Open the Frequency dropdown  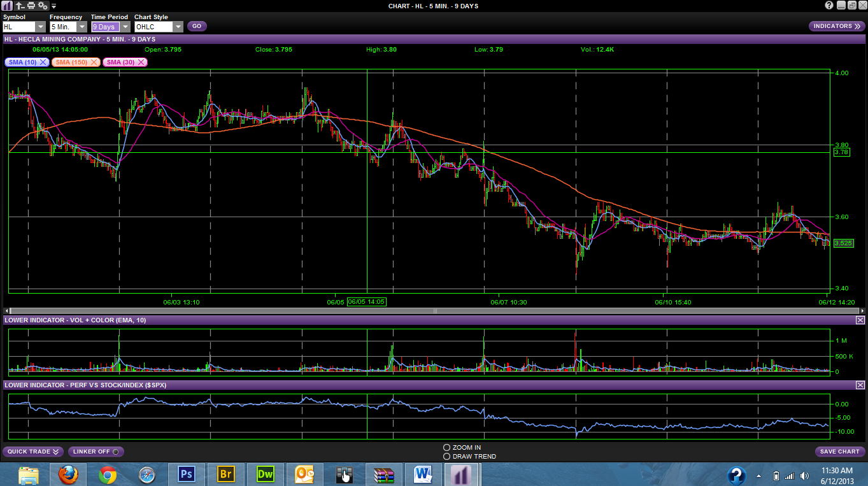click(82, 27)
